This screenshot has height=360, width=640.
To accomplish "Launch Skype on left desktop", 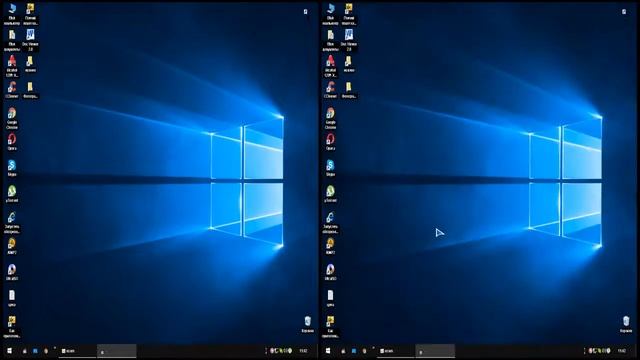I will point(12,168).
